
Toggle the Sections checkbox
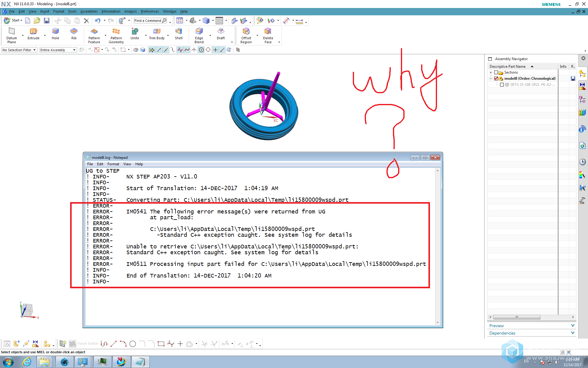point(496,72)
